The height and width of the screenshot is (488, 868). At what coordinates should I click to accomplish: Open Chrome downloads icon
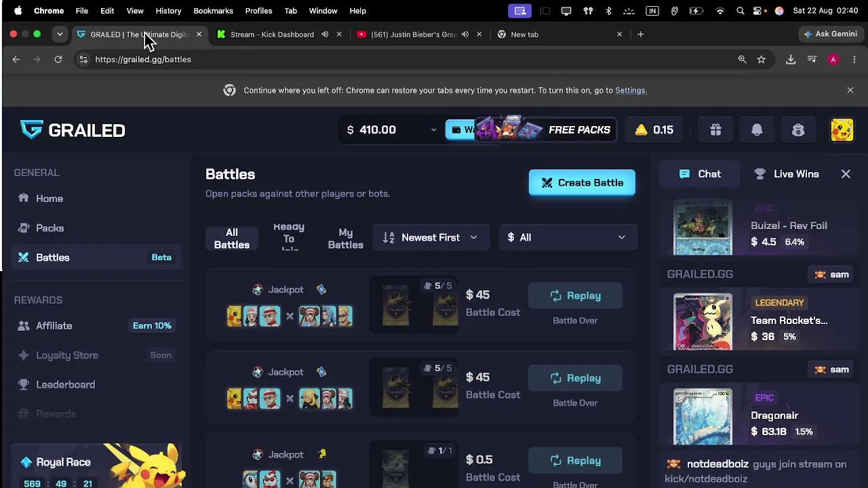pos(791,60)
